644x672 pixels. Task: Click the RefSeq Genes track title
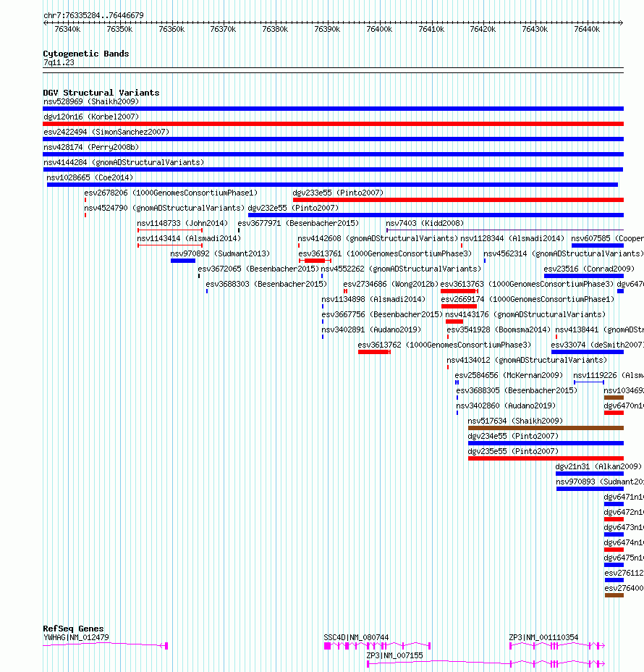click(73, 629)
